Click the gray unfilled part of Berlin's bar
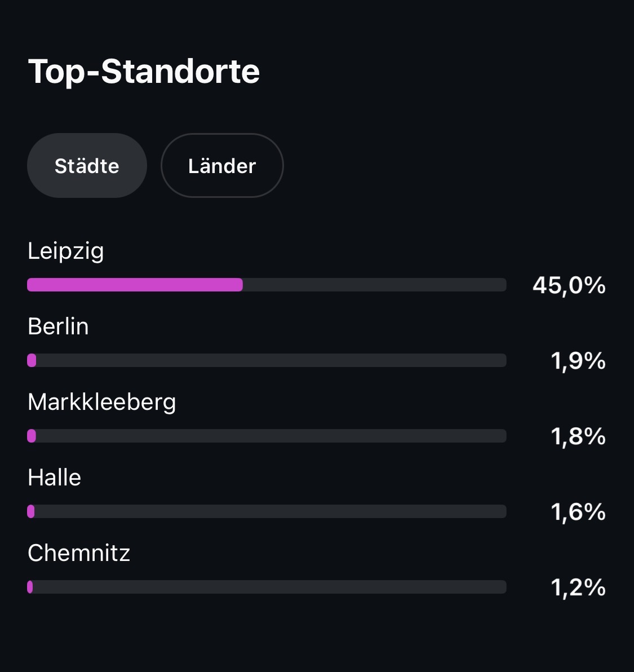 (271, 360)
